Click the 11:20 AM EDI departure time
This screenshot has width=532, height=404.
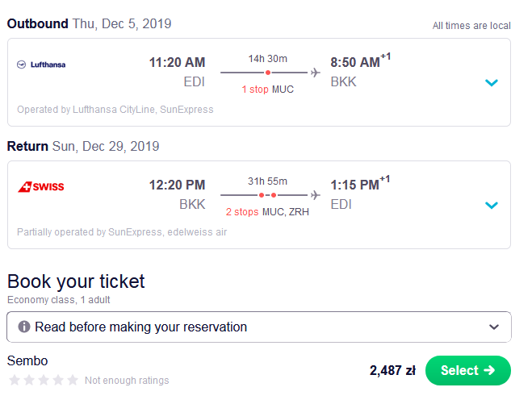click(177, 72)
